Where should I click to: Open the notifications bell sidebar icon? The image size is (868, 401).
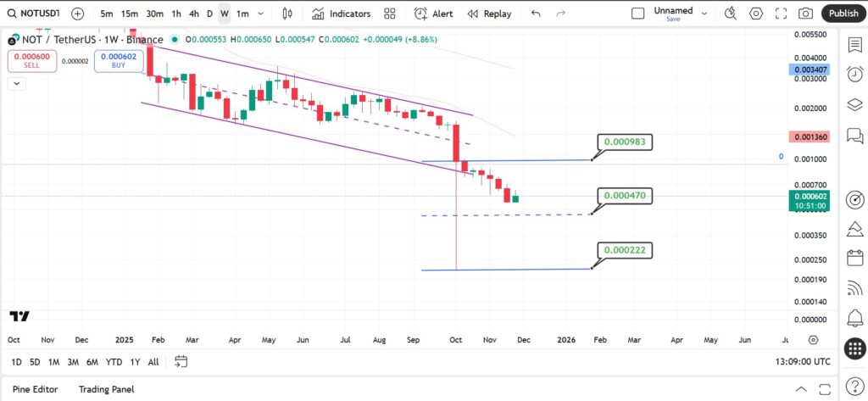tap(855, 318)
